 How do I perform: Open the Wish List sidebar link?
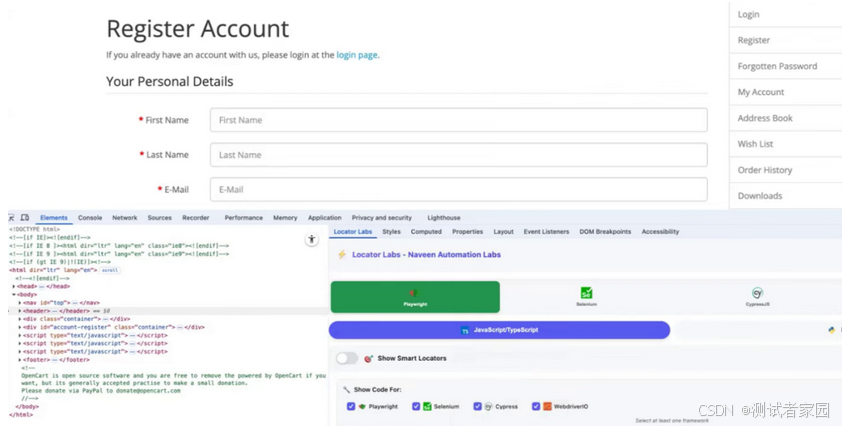[x=756, y=144]
